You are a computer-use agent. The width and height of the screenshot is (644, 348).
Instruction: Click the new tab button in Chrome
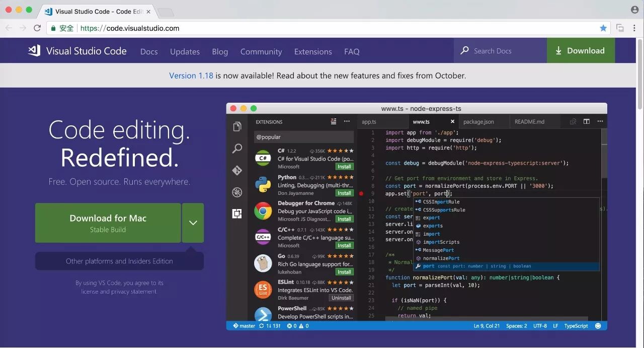pos(166,12)
